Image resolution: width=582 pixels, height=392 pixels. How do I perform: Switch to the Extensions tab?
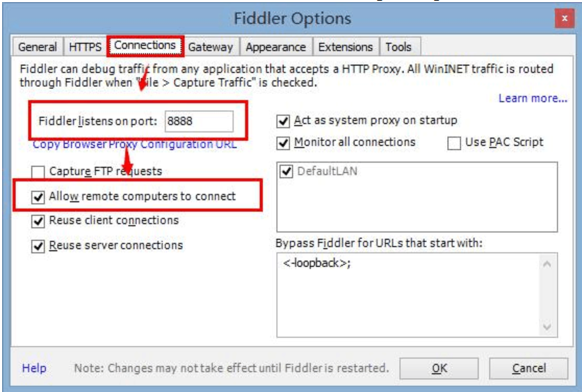point(346,47)
